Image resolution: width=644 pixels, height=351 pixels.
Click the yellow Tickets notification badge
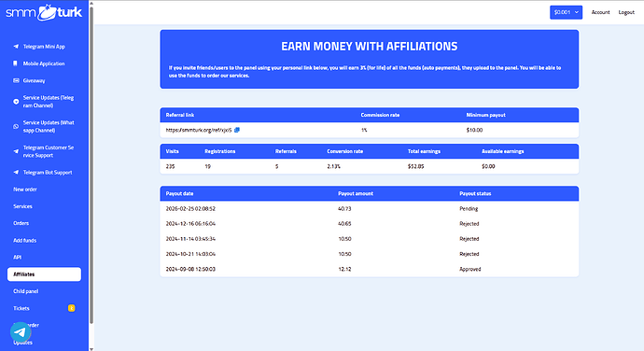coord(72,308)
